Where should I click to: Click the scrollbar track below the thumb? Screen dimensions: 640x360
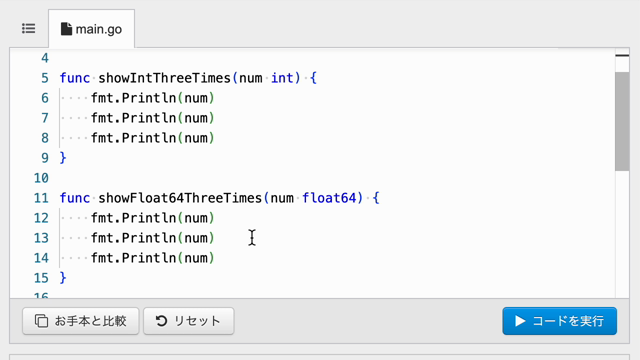point(622,233)
